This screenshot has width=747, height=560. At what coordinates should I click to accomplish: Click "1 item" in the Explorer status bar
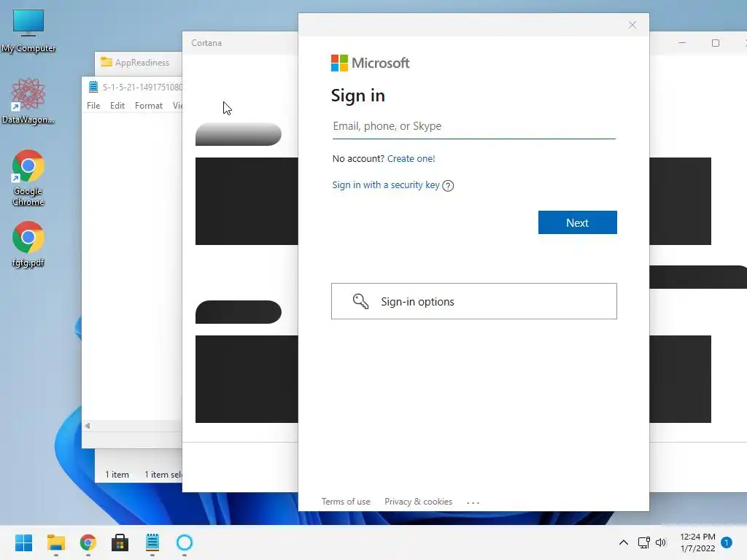click(117, 474)
